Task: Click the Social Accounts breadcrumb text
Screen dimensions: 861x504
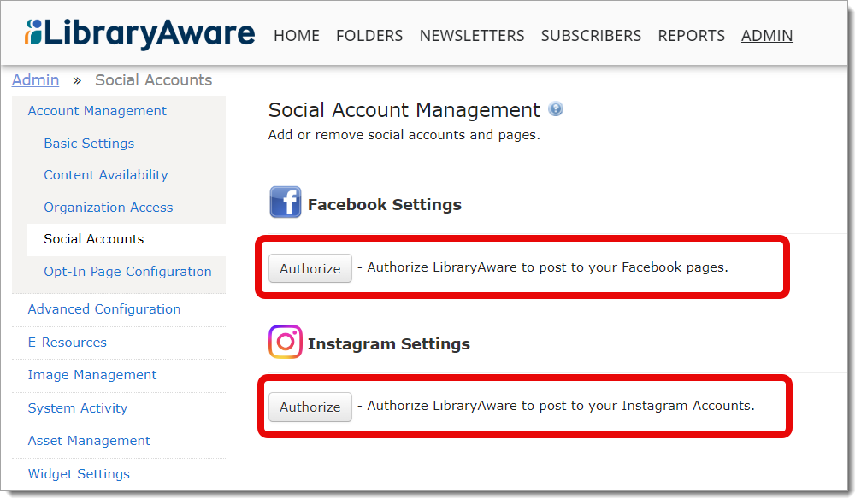Action: click(154, 80)
